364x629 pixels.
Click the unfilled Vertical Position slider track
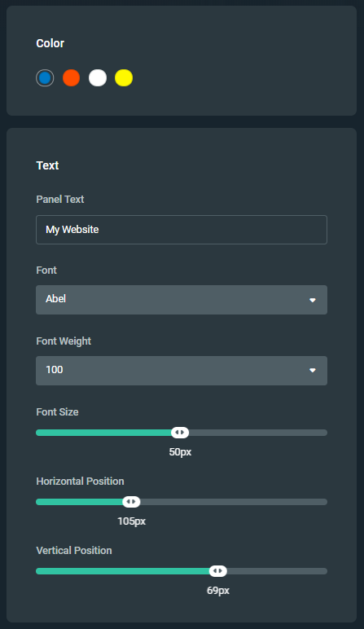pyautogui.click(x=277, y=571)
